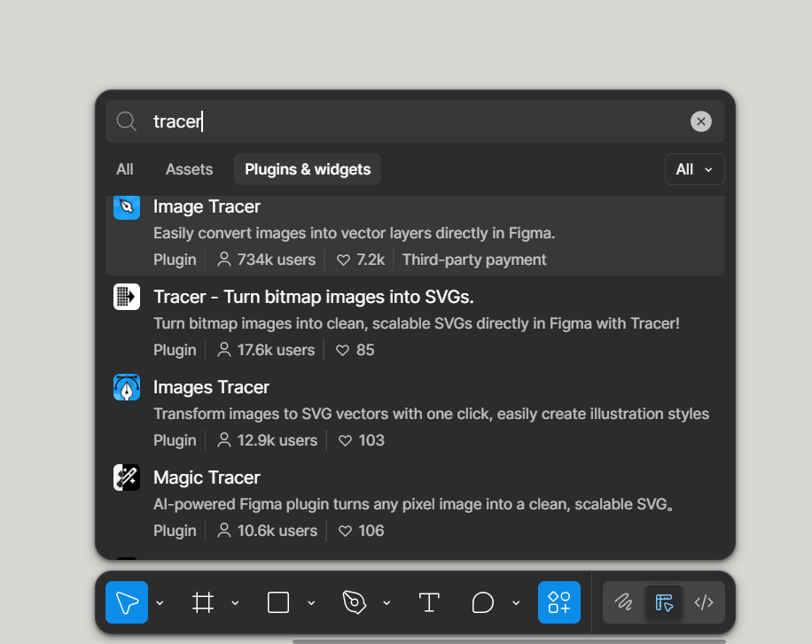Click Third-party payment label

pos(474,260)
